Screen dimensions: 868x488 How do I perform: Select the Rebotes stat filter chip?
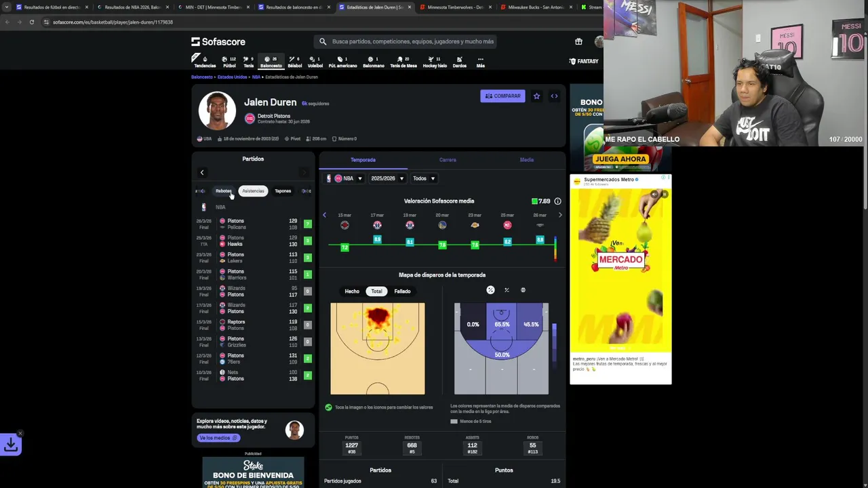pyautogui.click(x=223, y=191)
